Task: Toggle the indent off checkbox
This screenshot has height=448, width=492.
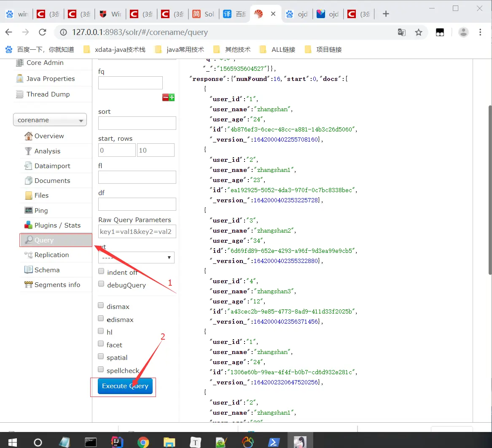Action: (101, 271)
